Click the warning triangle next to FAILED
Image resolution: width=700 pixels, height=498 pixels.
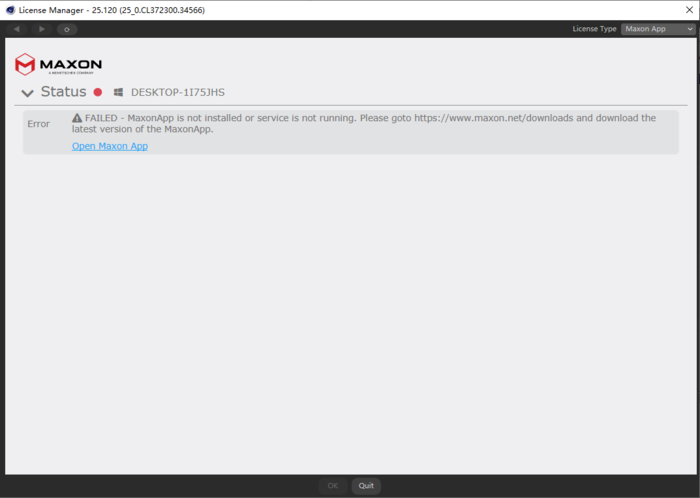[x=77, y=118]
